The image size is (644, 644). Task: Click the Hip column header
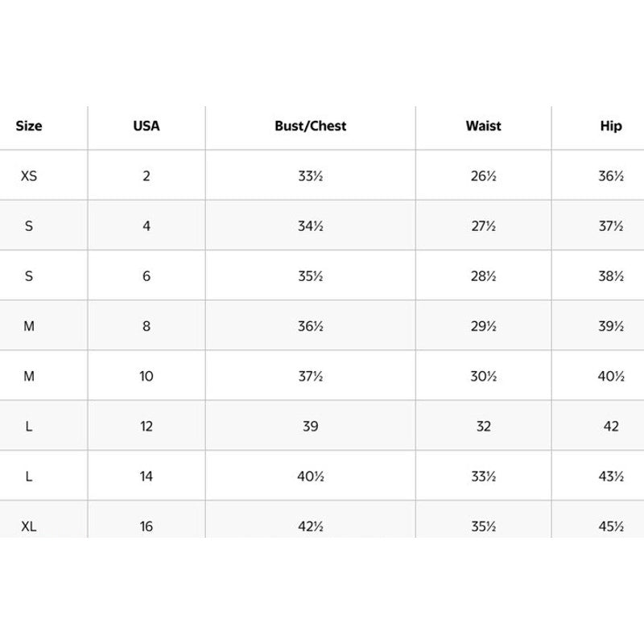pos(611,126)
